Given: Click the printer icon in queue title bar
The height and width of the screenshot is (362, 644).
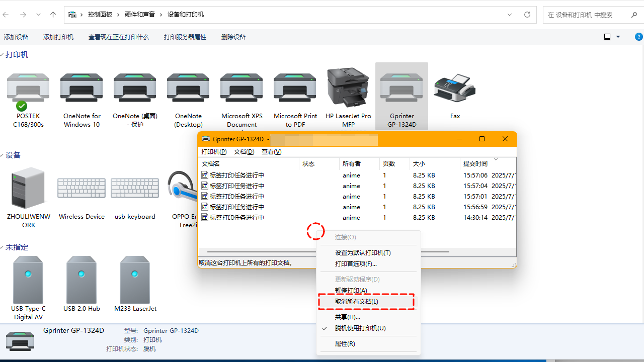Looking at the screenshot, I should [x=205, y=139].
